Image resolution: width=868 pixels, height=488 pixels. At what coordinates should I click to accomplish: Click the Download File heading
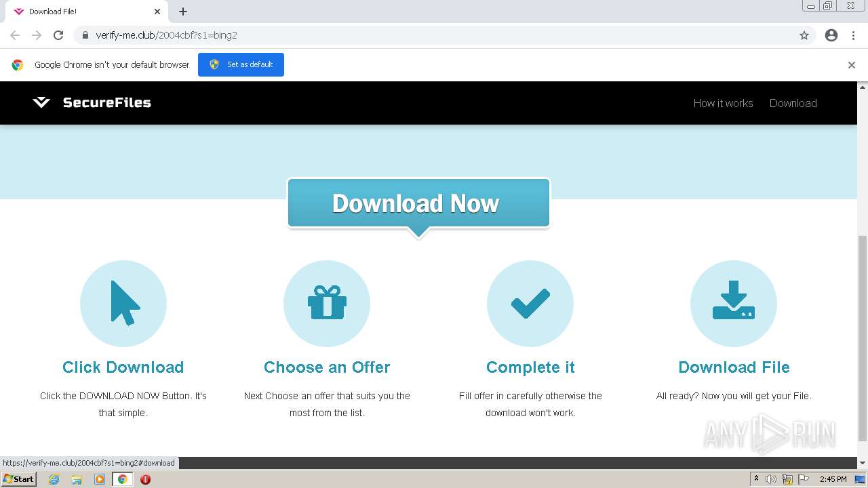(734, 367)
